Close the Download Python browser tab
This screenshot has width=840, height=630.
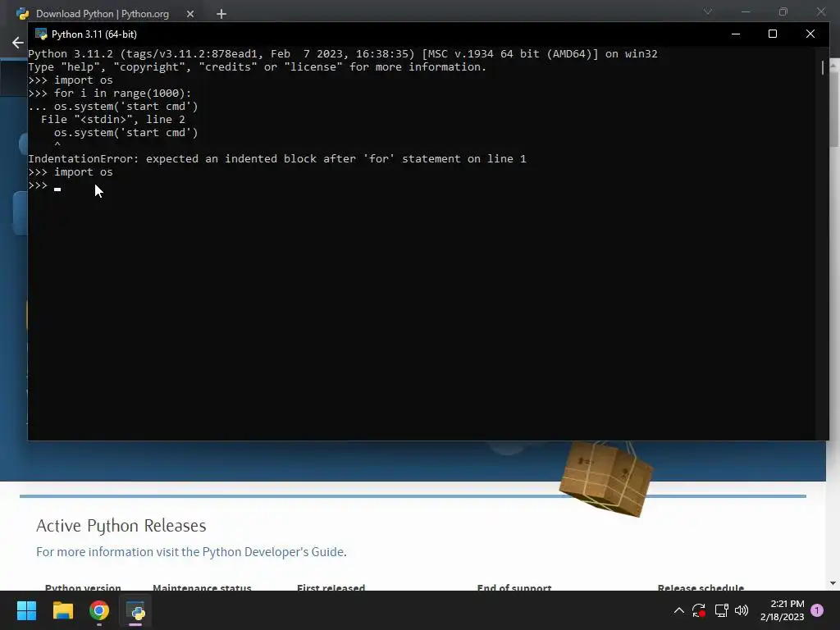[x=189, y=14]
